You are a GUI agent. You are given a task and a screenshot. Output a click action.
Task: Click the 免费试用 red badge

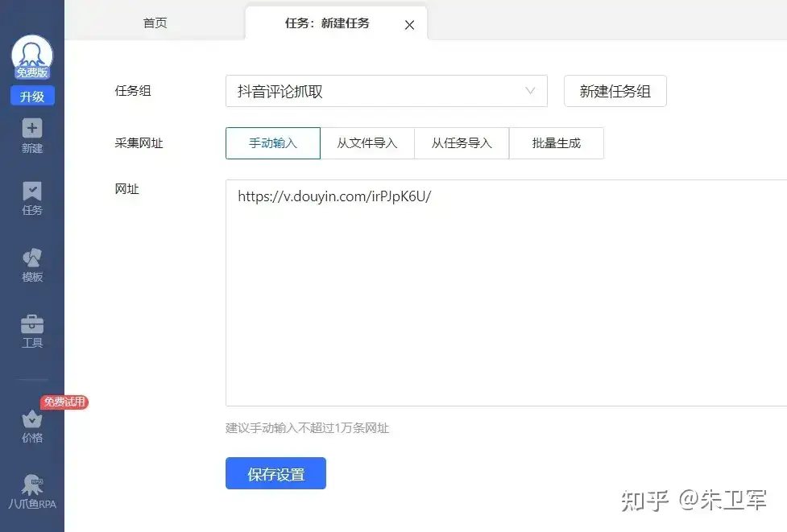[64, 402]
